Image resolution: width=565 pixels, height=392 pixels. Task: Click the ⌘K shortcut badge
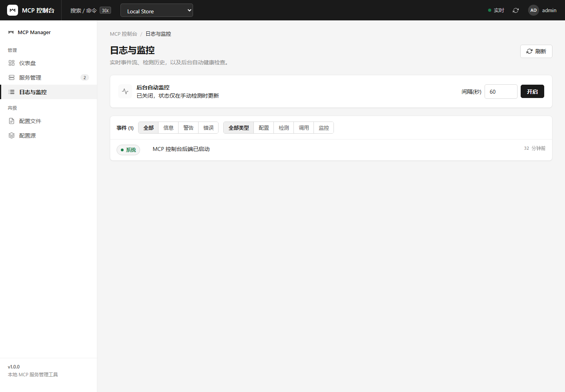click(105, 11)
